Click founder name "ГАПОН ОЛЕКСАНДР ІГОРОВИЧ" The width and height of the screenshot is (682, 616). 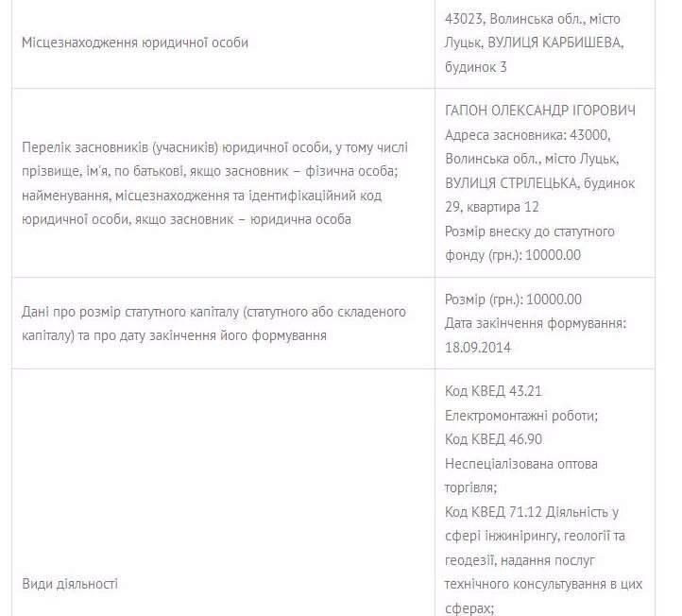coord(539,111)
